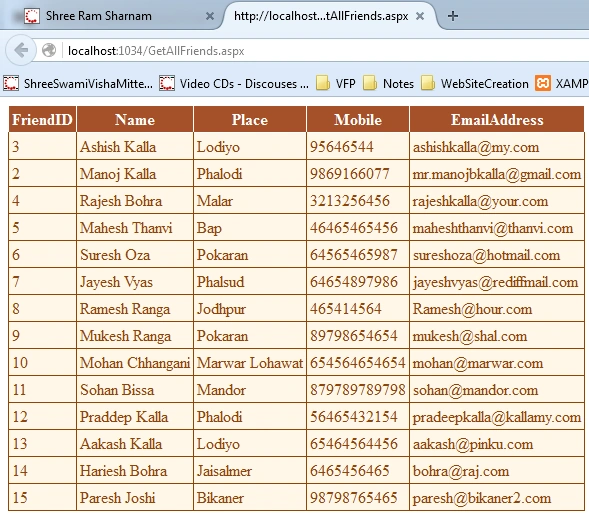This screenshot has width=589, height=513.
Task: Click mobile number 879789789798
Action: [x=358, y=390]
